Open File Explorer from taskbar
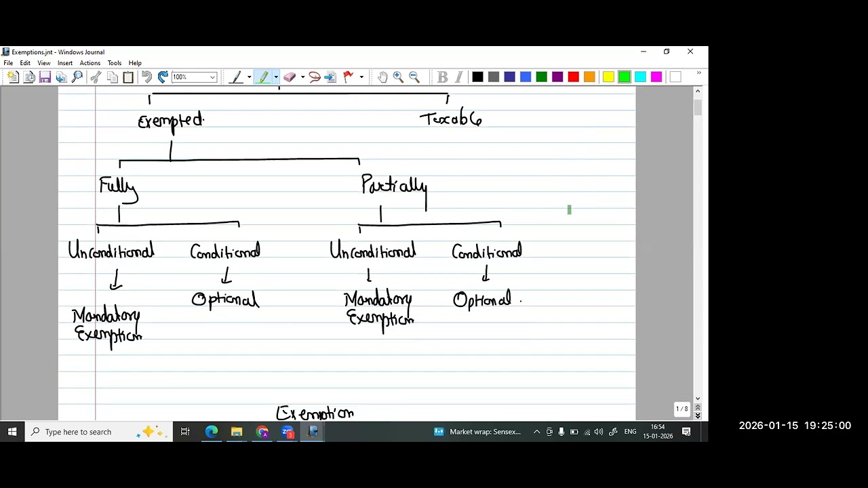The width and height of the screenshot is (868, 488). (237, 432)
